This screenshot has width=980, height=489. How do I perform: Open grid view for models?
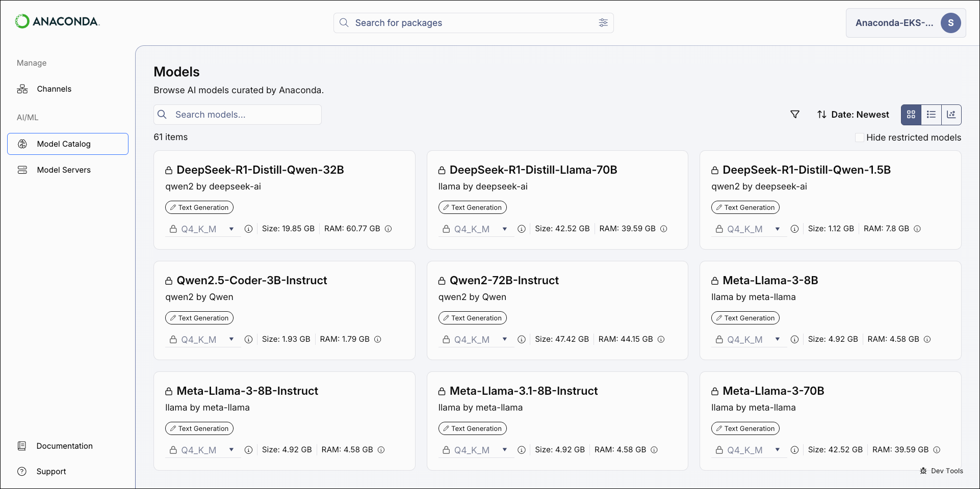pyautogui.click(x=911, y=115)
